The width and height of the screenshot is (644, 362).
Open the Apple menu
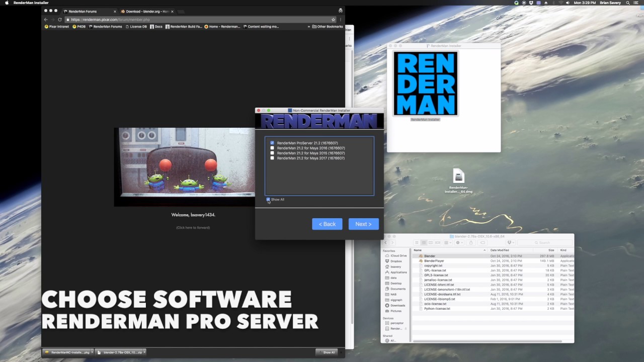coord(7,3)
